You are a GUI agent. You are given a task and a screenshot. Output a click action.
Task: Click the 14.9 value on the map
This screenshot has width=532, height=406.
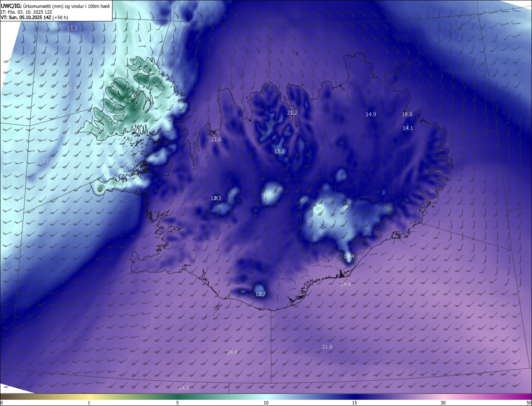[371, 114]
